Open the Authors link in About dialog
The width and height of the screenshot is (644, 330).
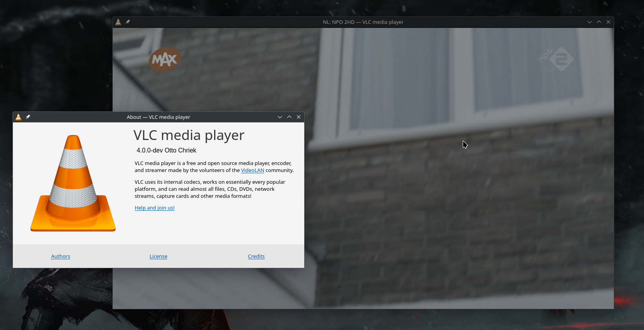[x=61, y=256]
